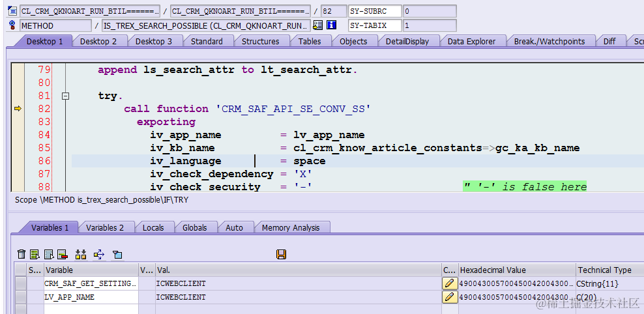Click the green list icon beside the trash icon
The image size is (644, 314).
click(x=35, y=255)
